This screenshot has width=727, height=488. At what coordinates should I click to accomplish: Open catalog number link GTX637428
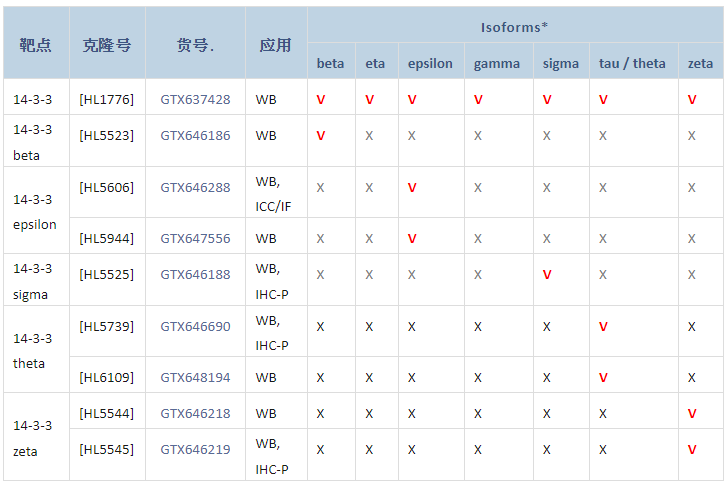pos(195,100)
